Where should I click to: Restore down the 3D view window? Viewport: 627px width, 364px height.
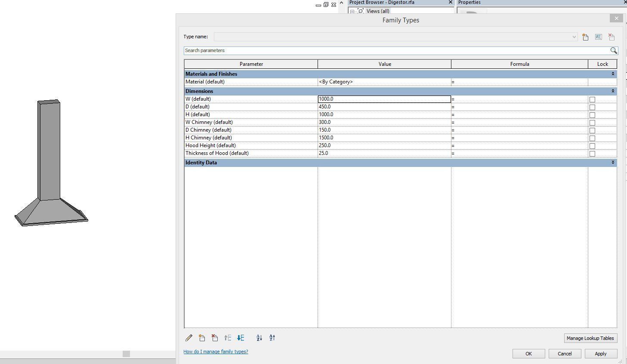point(326,5)
